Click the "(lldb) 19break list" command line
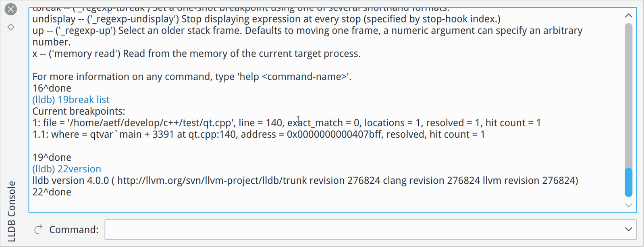Image resolution: width=644 pixels, height=247 pixels. (71, 100)
